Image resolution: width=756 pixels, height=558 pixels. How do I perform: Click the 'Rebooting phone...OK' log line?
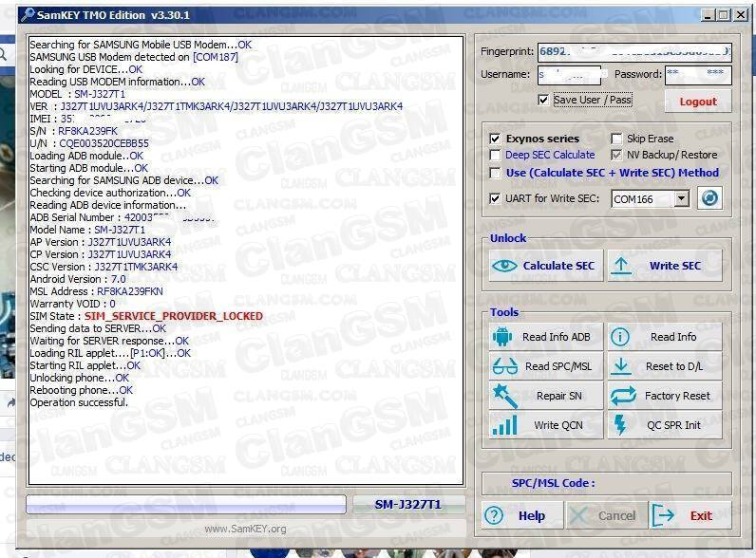(x=81, y=390)
